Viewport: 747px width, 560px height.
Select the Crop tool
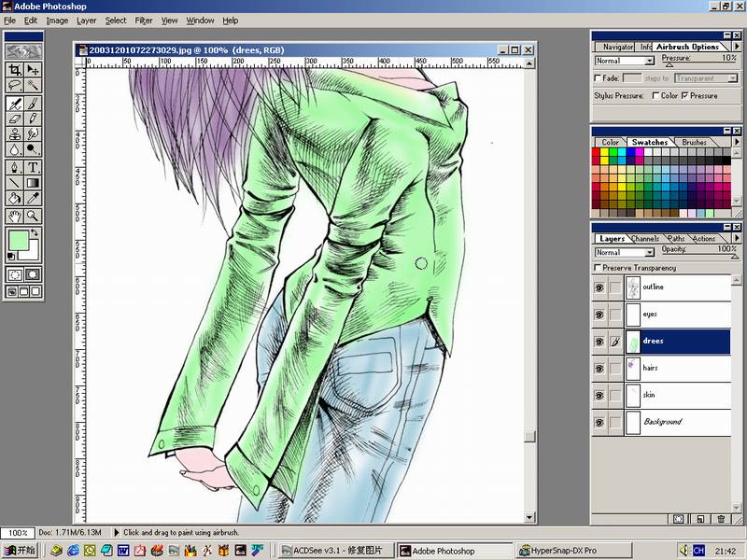pos(15,69)
